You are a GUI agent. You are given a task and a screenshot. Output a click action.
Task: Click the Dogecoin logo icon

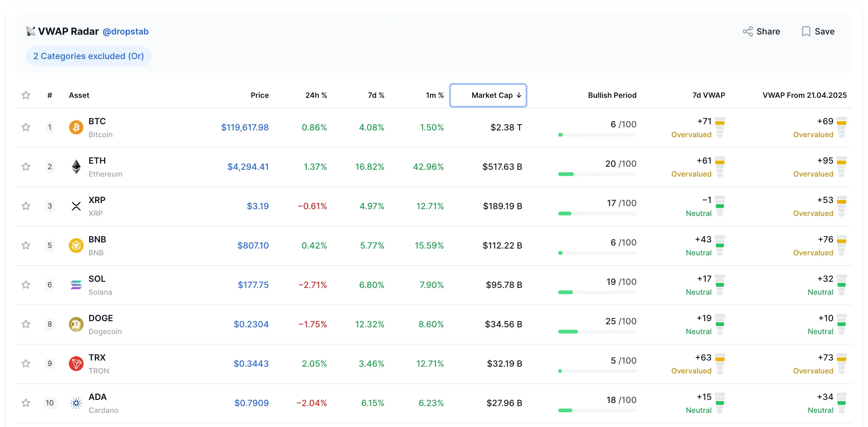coord(76,325)
